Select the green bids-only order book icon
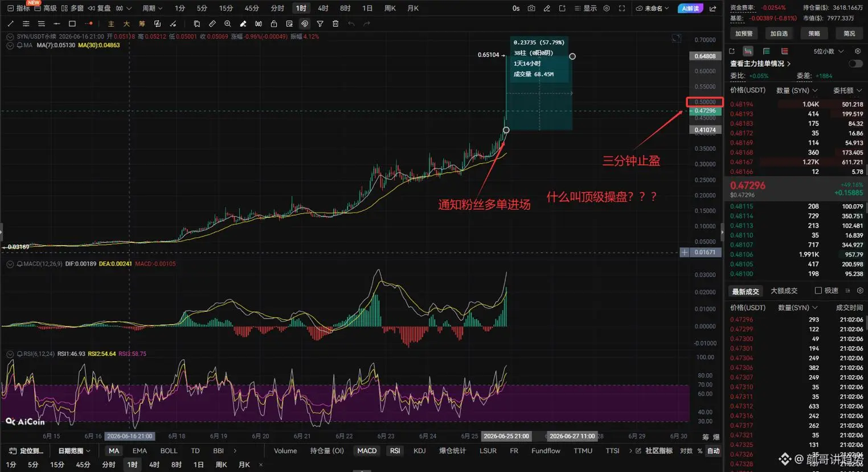The height and width of the screenshot is (472, 868). click(766, 51)
